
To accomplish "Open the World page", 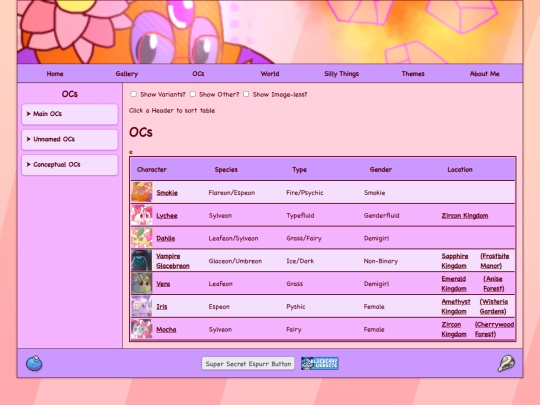I will pyautogui.click(x=270, y=74).
